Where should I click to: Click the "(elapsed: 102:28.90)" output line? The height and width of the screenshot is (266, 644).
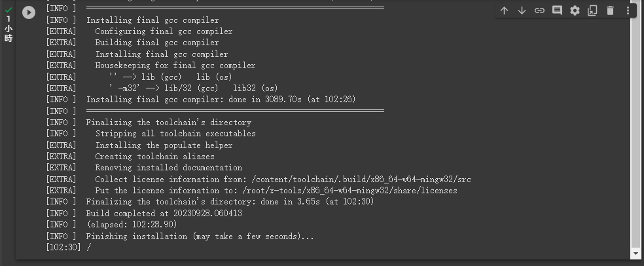point(132,225)
